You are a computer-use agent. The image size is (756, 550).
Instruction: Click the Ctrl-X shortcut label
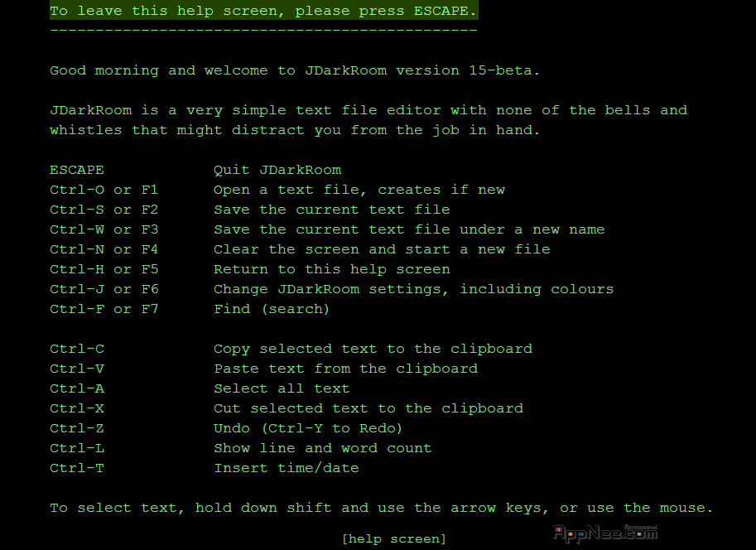(77, 408)
